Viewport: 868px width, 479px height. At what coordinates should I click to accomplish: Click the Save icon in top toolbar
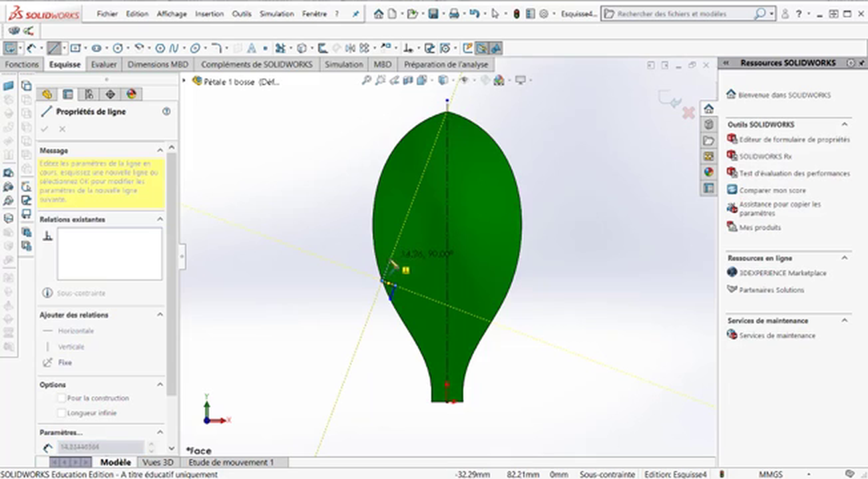pos(433,14)
